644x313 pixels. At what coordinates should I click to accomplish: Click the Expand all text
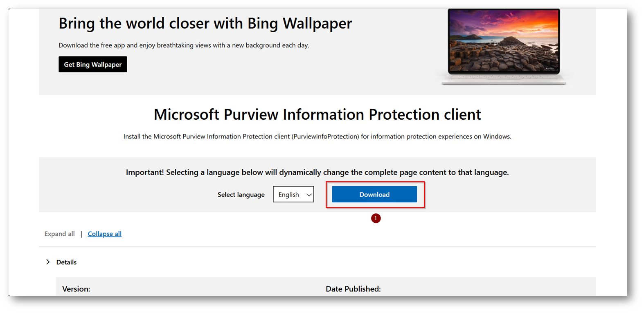coord(59,234)
